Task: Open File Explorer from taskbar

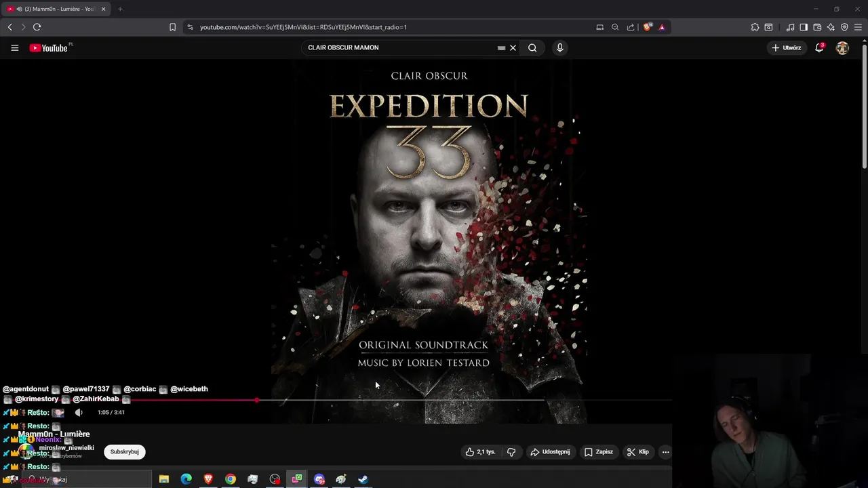Action: [x=164, y=479]
